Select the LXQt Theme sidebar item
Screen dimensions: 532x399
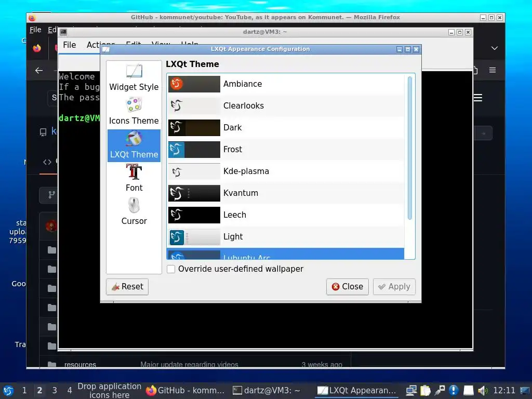(134, 145)
